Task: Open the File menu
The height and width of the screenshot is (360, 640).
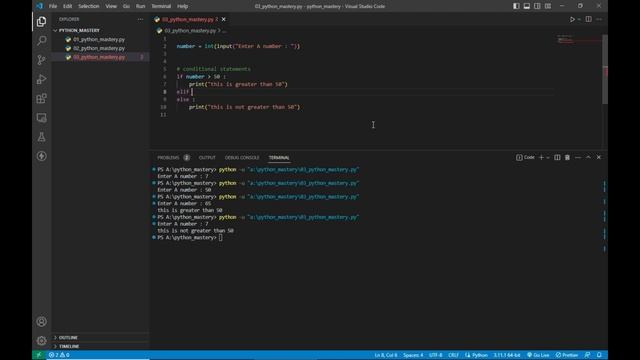Action: click(53, 6)
